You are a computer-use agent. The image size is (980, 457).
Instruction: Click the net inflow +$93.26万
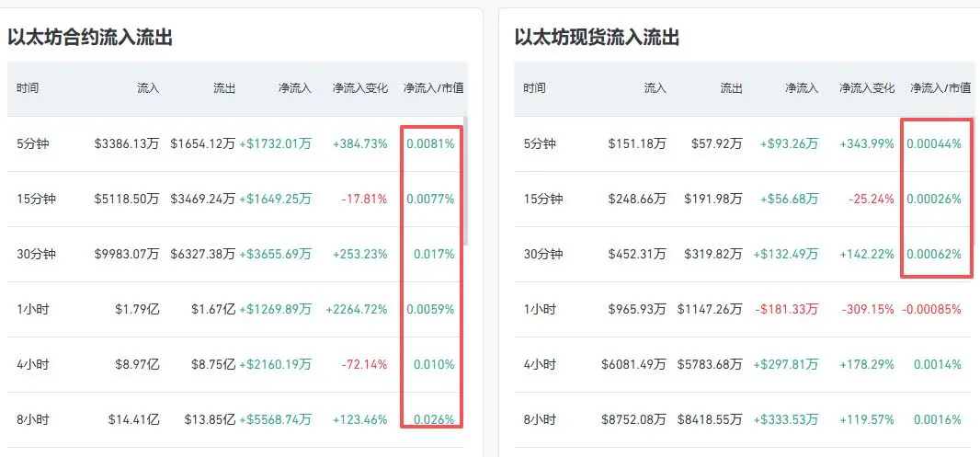tap(789, 143)
